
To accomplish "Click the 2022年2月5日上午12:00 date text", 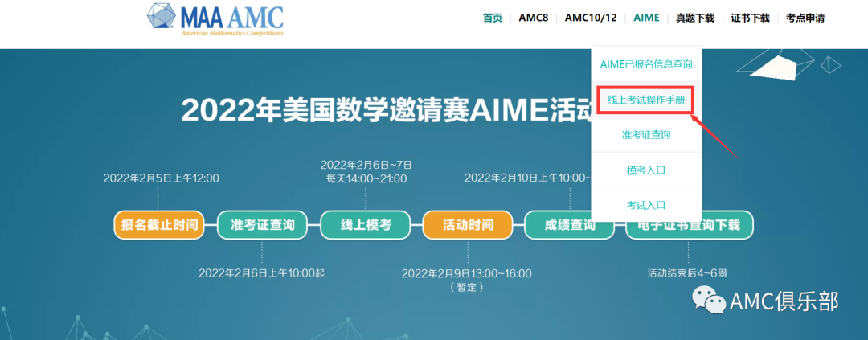I will tap(161, 178).
